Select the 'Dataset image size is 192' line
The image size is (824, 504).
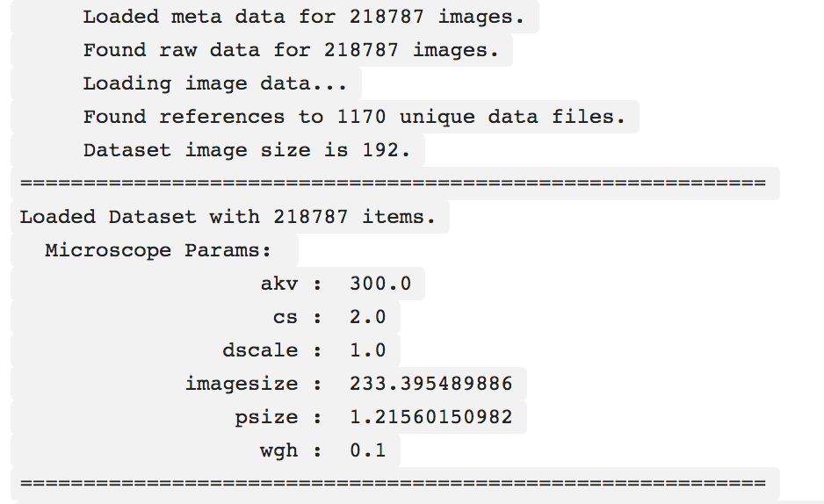click(247, 150)
